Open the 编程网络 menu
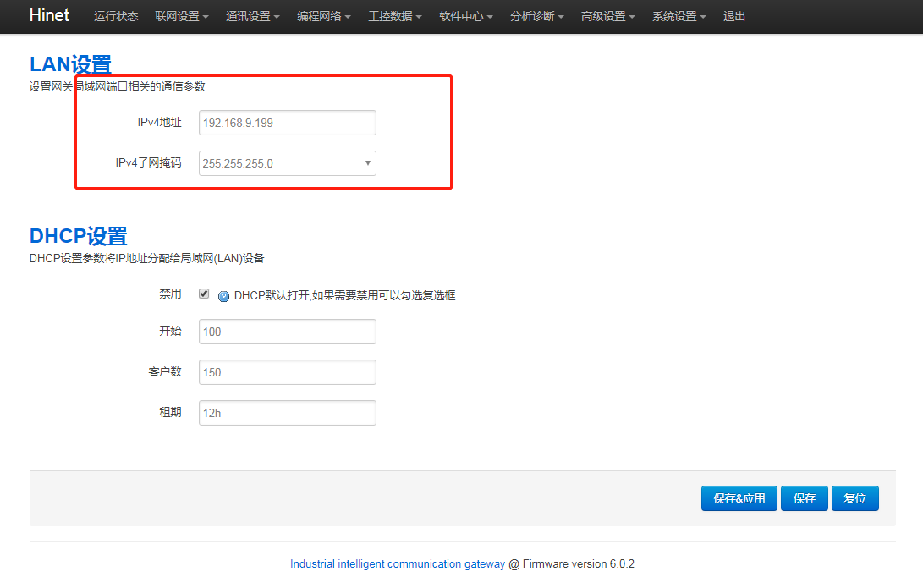Viewport: 923px width, 588px height. pos(324,17)
